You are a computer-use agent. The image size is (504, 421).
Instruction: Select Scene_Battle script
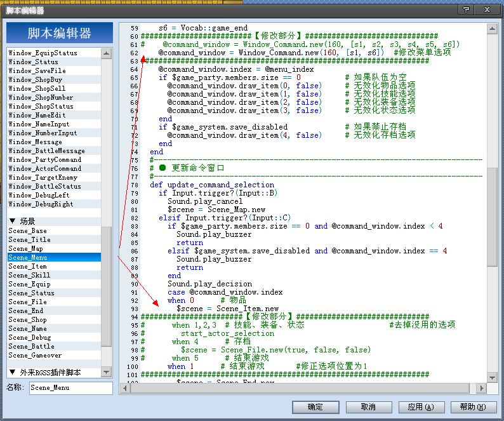point(54,346)
